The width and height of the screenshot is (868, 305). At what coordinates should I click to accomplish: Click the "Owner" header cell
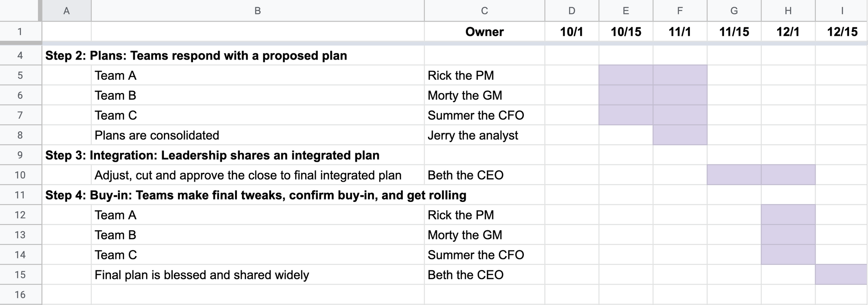[484, 32]
